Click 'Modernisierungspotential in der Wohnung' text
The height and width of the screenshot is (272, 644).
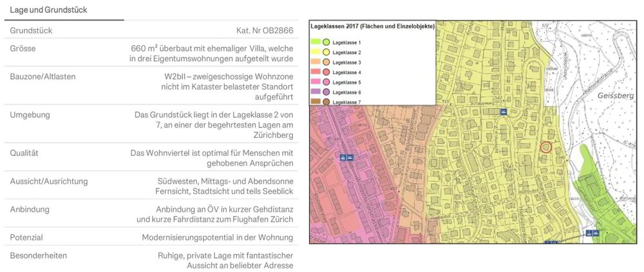tap(218, 237)
